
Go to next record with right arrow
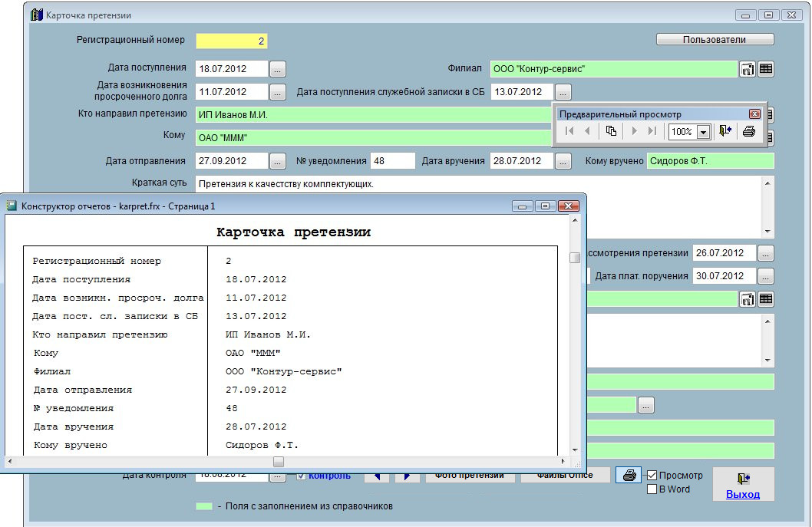[407, 476]
